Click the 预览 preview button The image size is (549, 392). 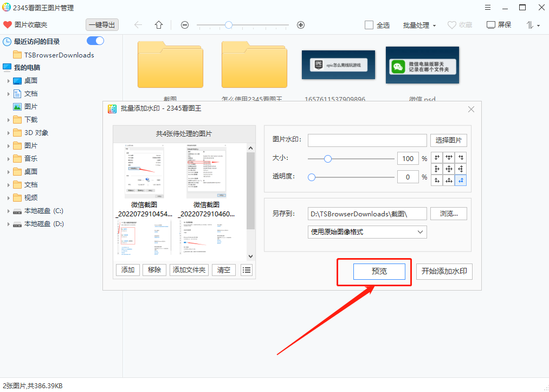pyautogui.click(x=379, y=271)
